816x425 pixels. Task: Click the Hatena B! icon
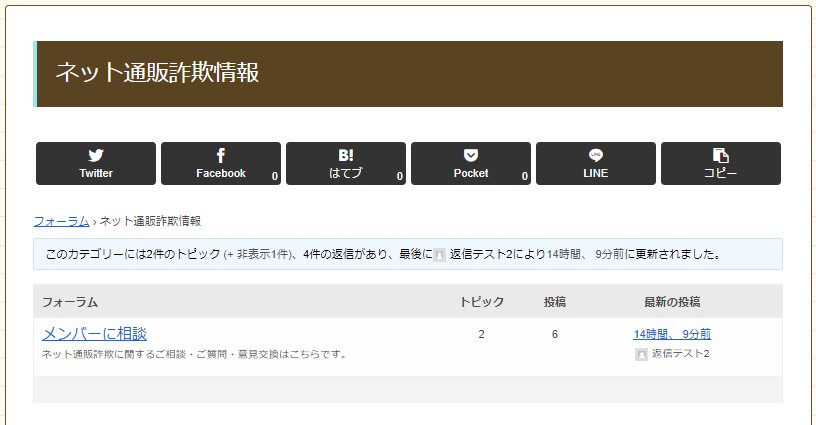click(346, 155)
